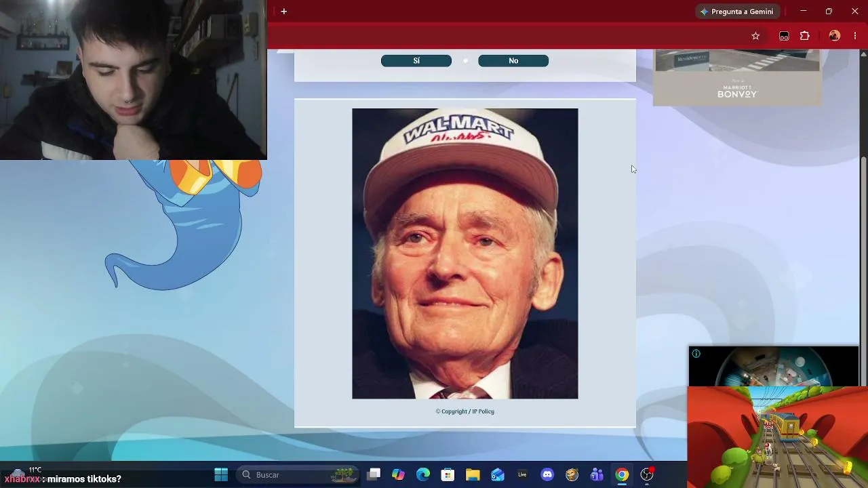Screen dimensions: 868x488
Task: Open the Chrome profile avatar
Action: point(835,36)
